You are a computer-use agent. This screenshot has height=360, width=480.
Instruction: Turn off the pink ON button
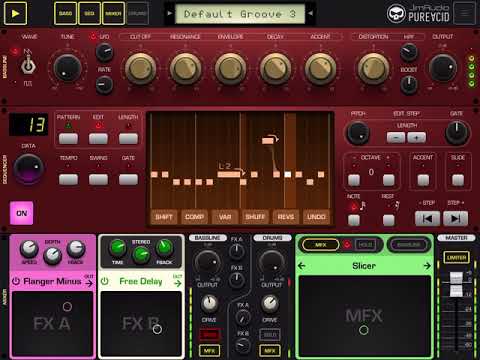click(22, 213)
